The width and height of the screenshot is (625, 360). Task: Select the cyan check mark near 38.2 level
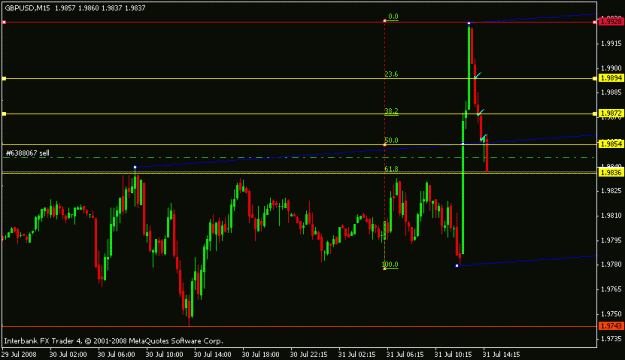coord(481,112)
